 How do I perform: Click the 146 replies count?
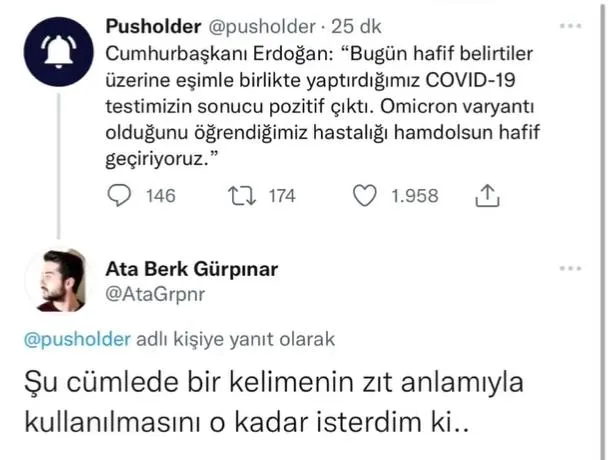pyautogui.click(x=160, y=197)
